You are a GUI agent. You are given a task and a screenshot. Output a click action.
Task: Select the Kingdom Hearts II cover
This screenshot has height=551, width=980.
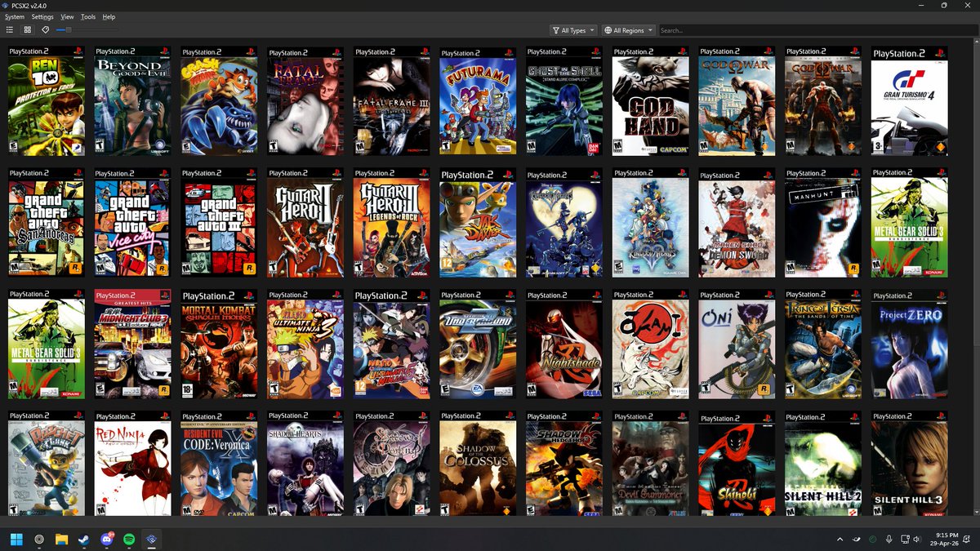(651, 223)
